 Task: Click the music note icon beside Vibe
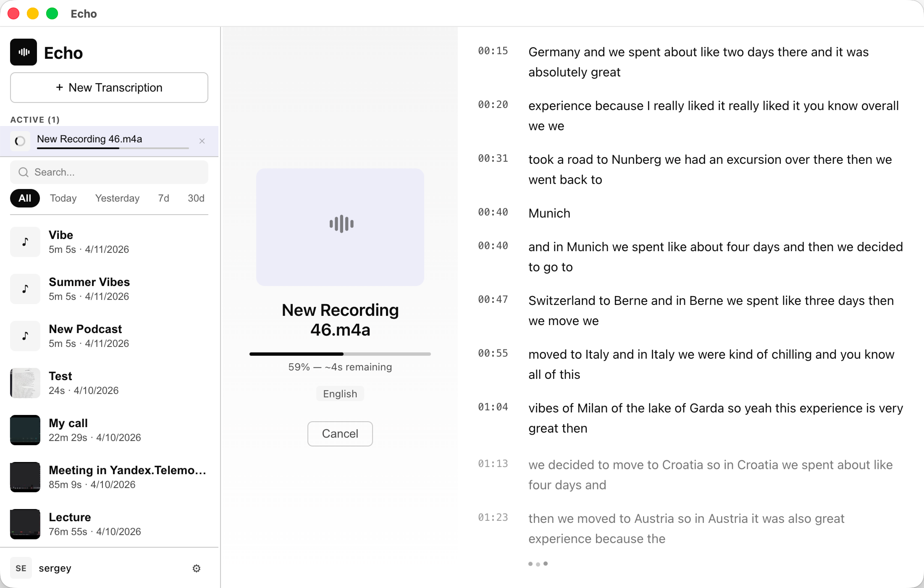[25, 241]
